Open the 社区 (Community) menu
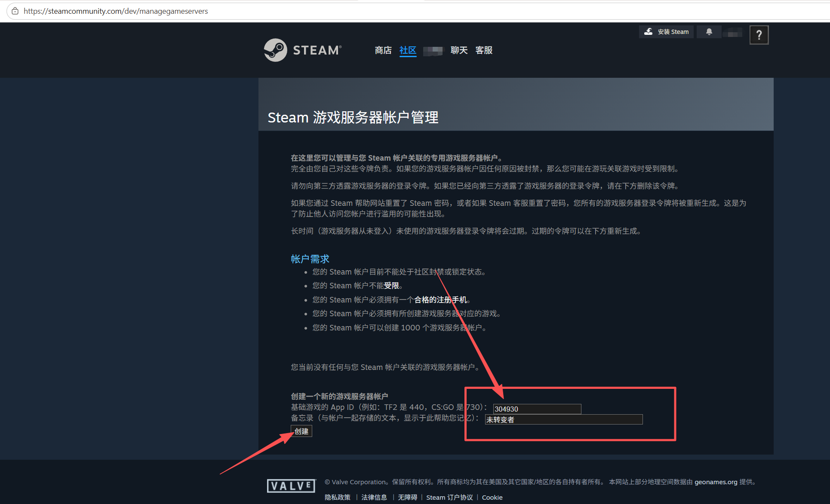Viewport: 830px width, 504px height. click(408, 50)
